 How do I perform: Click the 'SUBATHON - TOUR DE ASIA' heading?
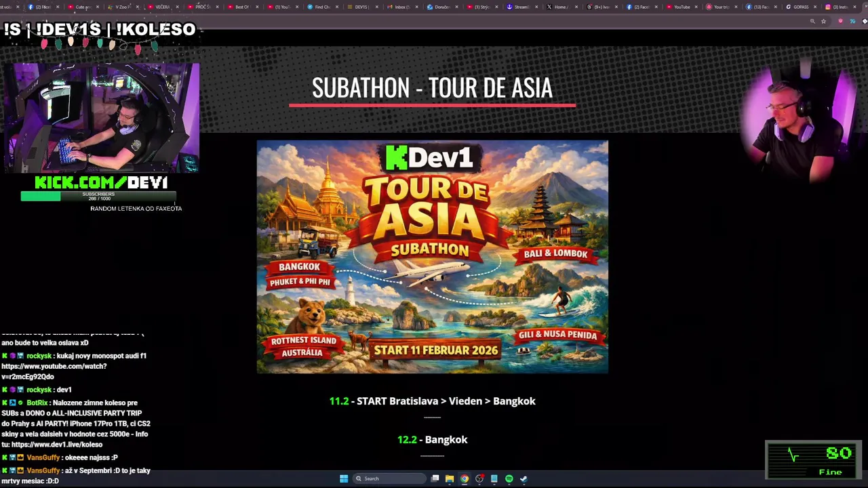[432, 87]
